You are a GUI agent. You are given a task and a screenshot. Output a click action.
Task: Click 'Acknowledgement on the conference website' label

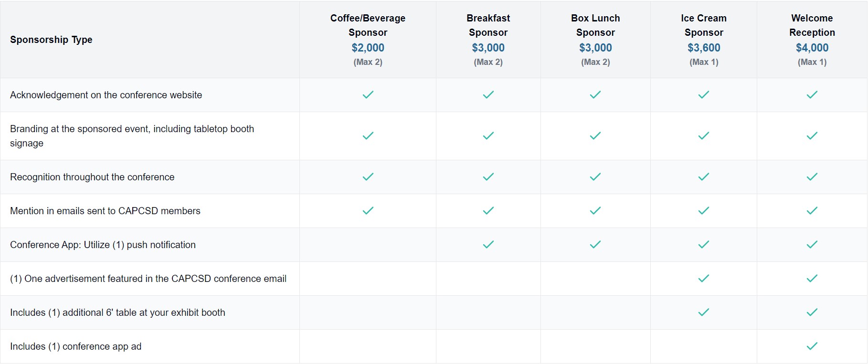(106, 95)
